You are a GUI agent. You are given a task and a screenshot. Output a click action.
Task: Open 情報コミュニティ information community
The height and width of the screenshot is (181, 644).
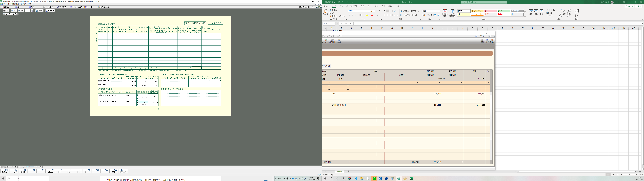click(104, 7)
